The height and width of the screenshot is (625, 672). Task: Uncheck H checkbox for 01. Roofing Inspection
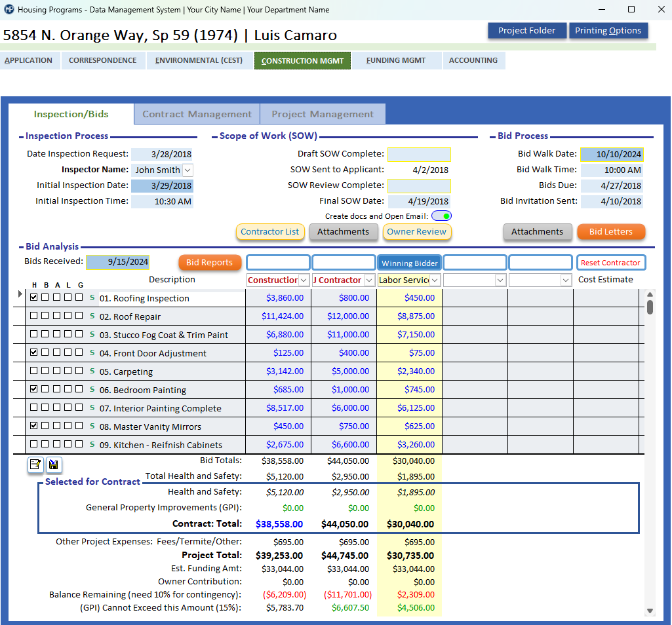click(x=34, y=297)
